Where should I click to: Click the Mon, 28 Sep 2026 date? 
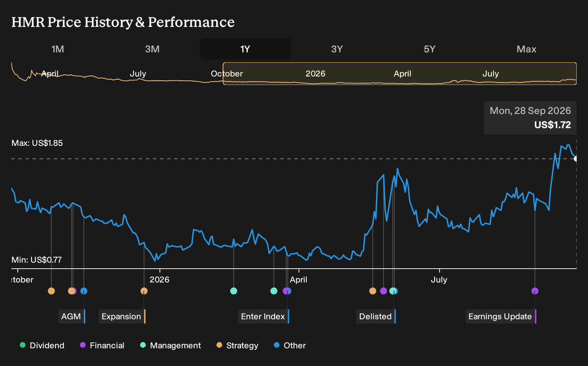click(530, 111)
